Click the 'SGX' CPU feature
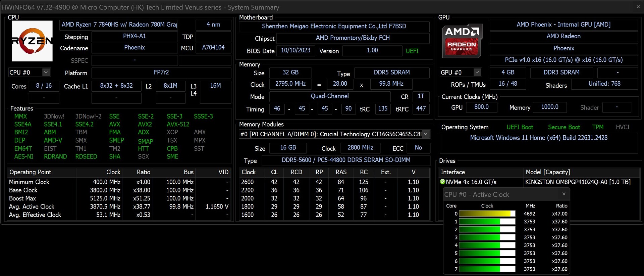Image resolution: width=644 pixels, height=276 pixels. [x=144, y=156]
